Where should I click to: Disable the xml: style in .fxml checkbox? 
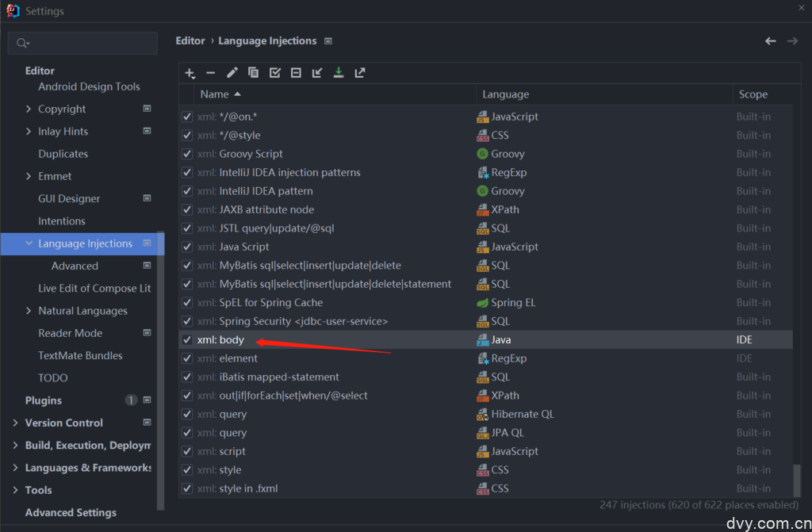(x=187, y=488)
